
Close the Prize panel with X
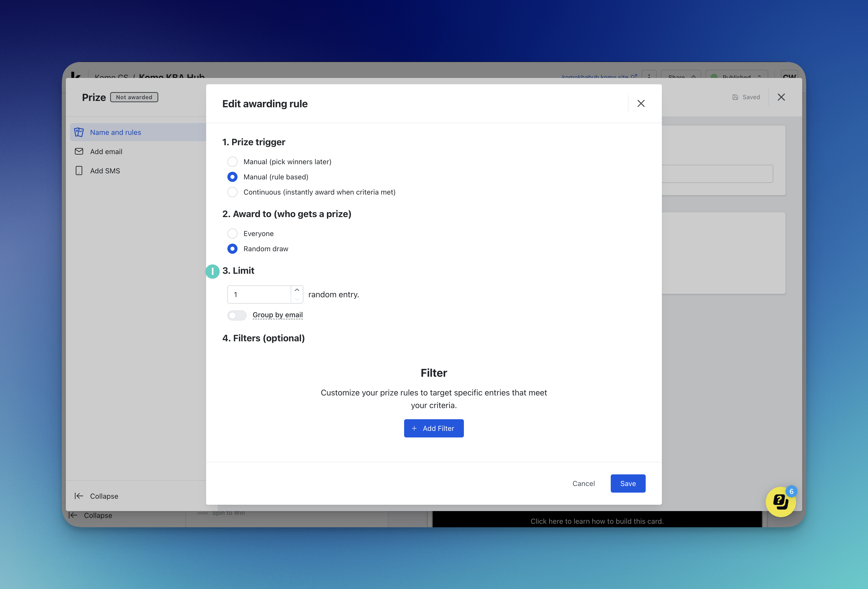pos(781,97)
